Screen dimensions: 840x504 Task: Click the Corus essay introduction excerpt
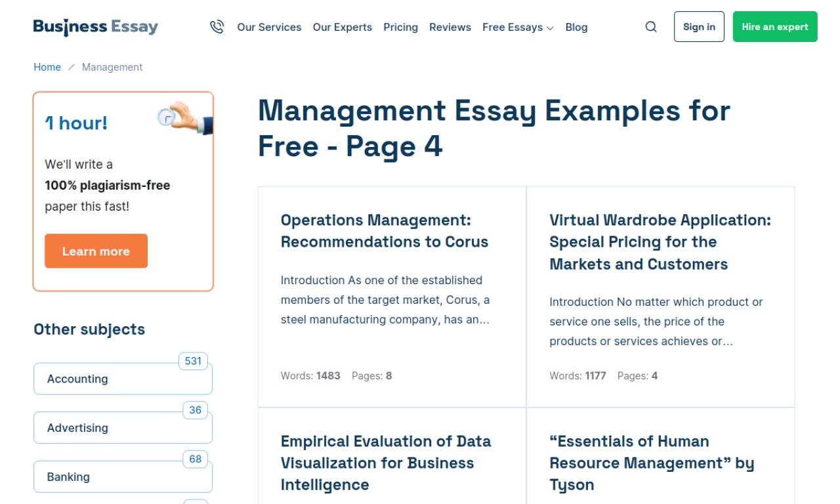click(385, 300)
